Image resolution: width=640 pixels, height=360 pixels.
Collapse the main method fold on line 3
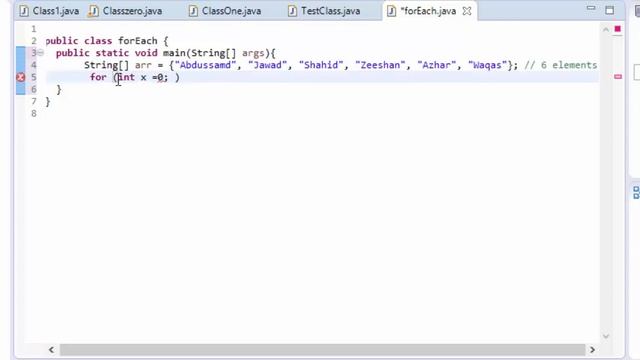[x=40, y=53]
